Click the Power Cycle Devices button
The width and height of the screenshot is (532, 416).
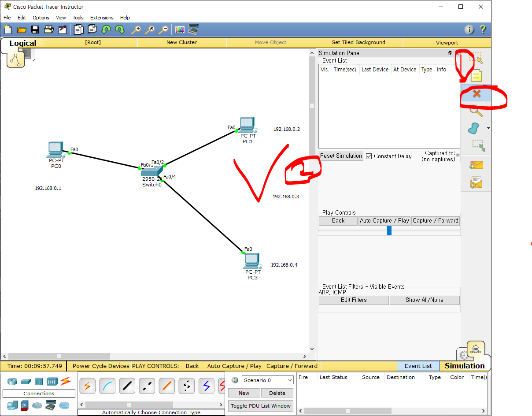click(101, 366)
